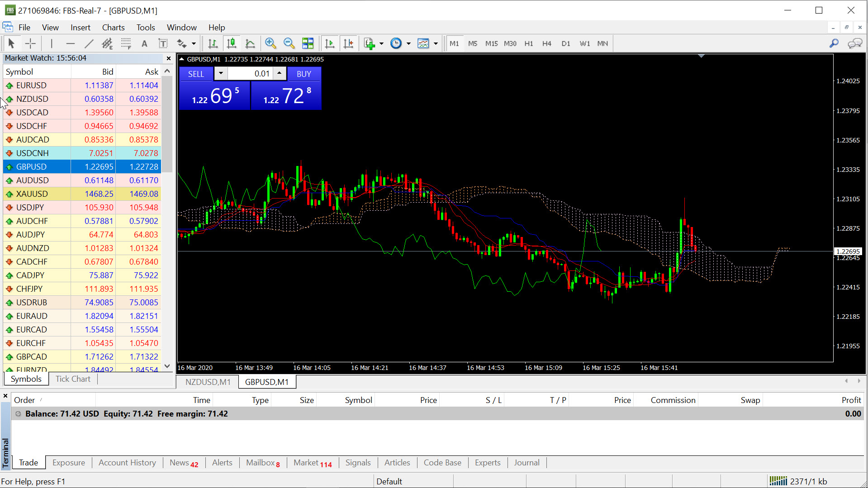This screenshot has height=488, width=868.
Task: Select M5 timeframe
Action: pyautogui.click(x=473, y=43)
